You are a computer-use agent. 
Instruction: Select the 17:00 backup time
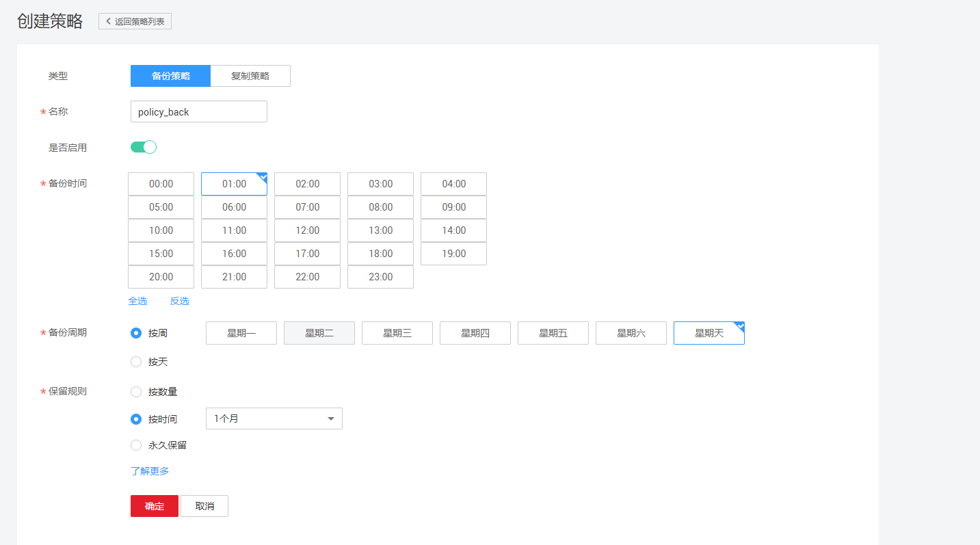coord(307,254)
